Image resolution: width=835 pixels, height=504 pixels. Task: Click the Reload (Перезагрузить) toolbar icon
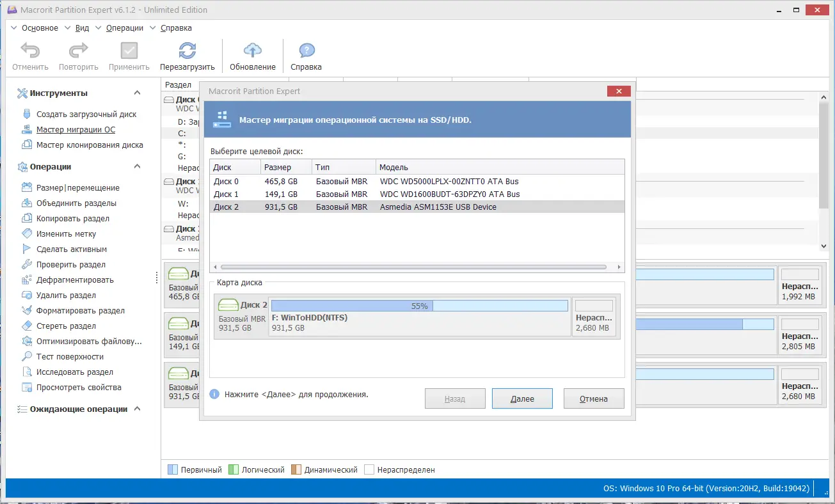187,51
